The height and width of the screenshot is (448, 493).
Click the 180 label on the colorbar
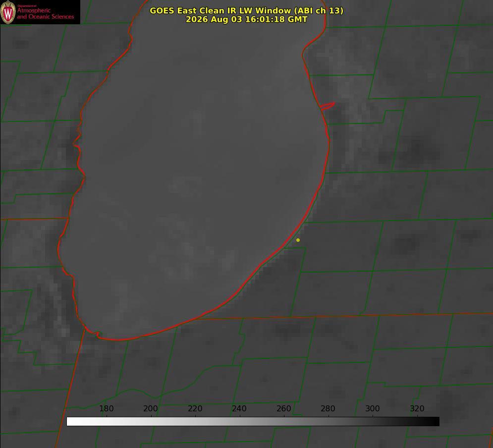(106, 408)
